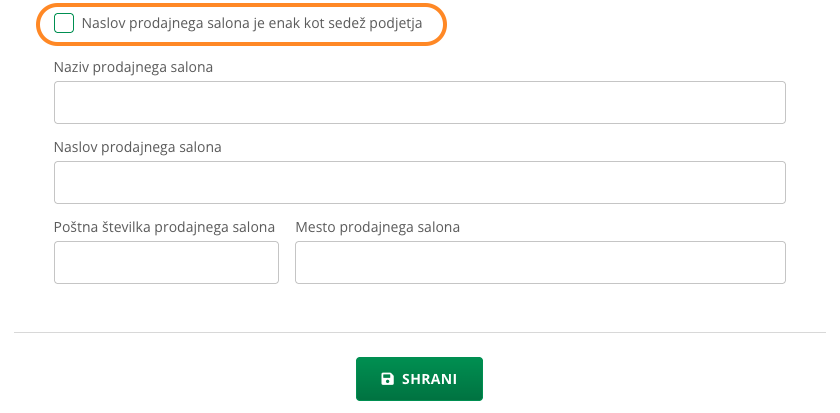Click the right end of the showroom name field
The image size is (840, 413).
(770, 102)
